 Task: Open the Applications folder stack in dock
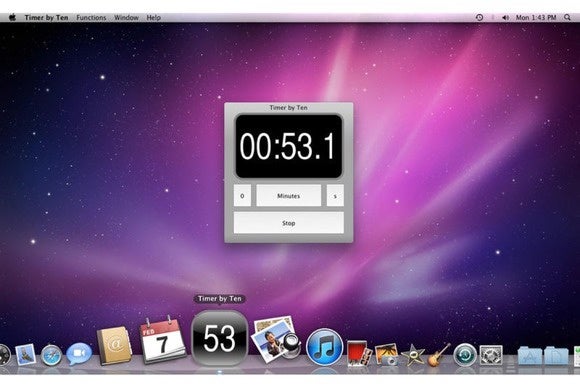pyautogui.click(x=530, y=355)
